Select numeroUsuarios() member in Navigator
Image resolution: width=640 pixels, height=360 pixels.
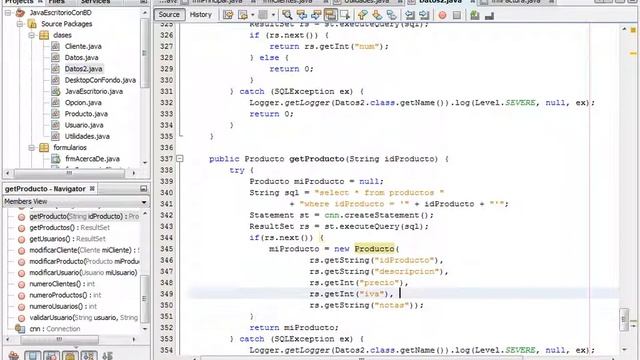click(63, 307)
